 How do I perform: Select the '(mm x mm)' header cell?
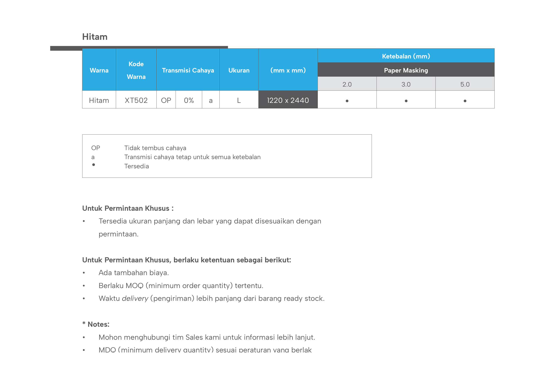coord(288,70)
